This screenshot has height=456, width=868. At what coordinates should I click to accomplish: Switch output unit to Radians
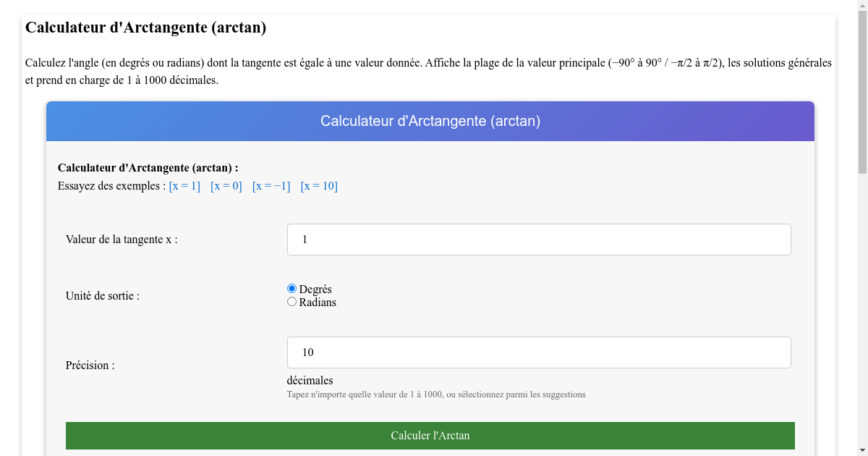(x=292, y=302)
